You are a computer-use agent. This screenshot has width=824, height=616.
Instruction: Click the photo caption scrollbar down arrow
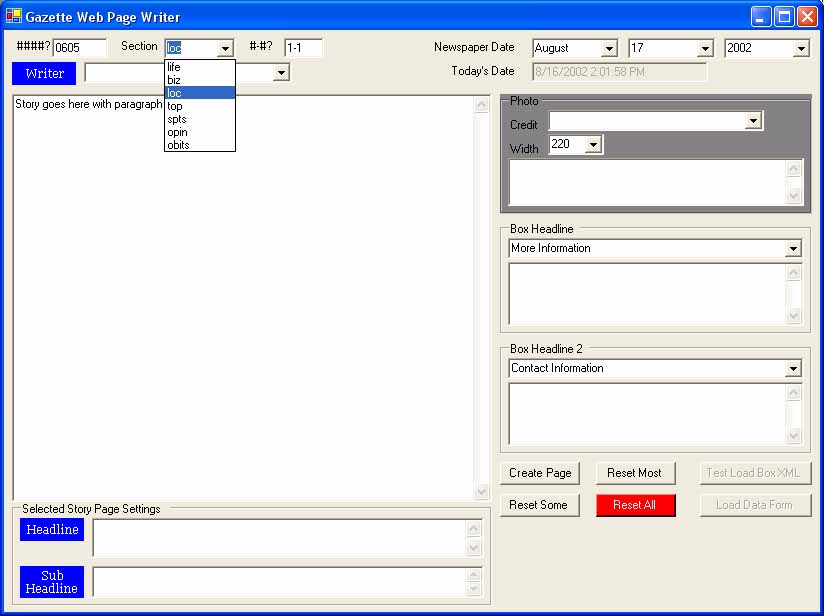[794, 196]
